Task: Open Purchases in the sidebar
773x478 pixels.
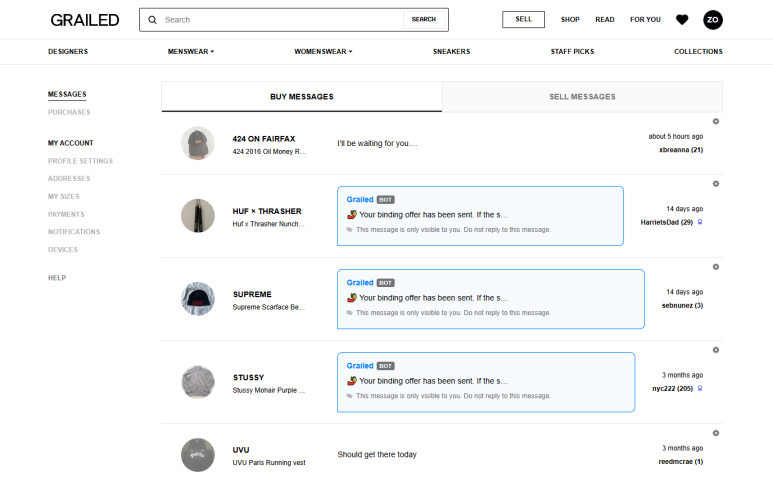Action: pos(69,112)
